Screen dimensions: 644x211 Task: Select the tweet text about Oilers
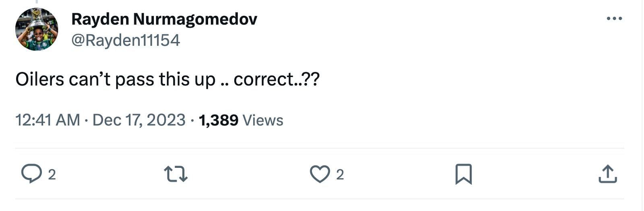point(167,79)
